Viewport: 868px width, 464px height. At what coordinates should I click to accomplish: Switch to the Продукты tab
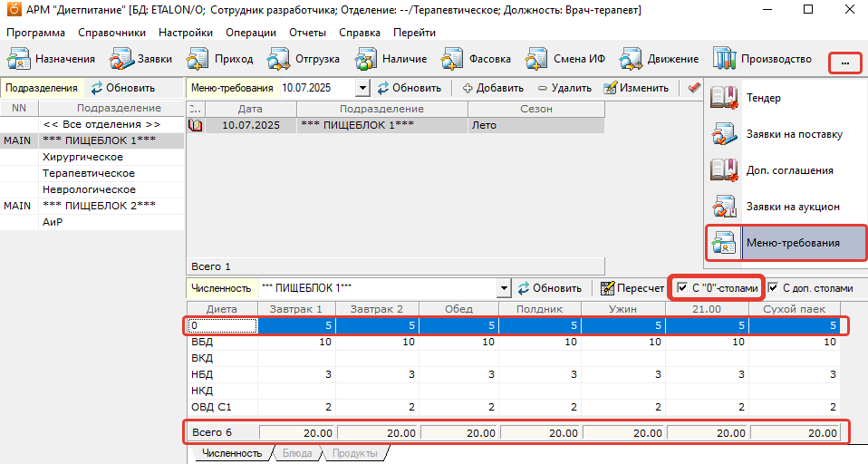click(x=355, y=453)
